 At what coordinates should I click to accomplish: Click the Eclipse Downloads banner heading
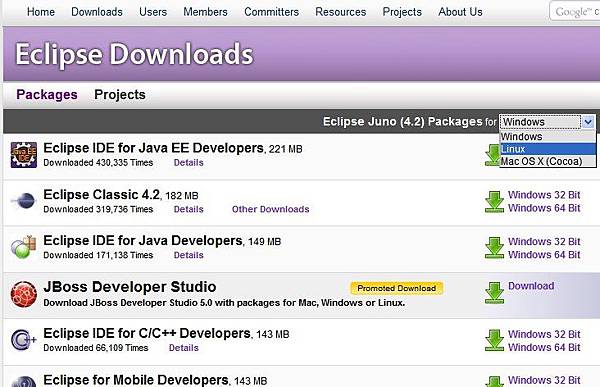click(134, 54)
